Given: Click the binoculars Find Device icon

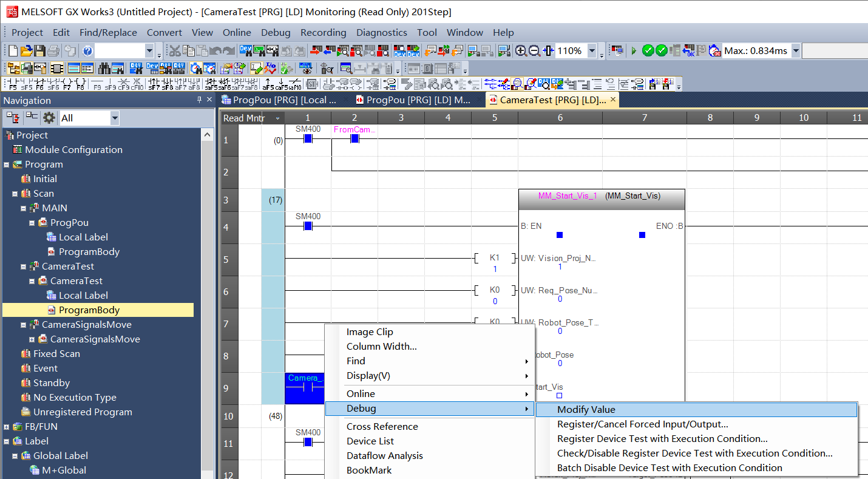Looking at the screenshot, I should click(104, 68).
